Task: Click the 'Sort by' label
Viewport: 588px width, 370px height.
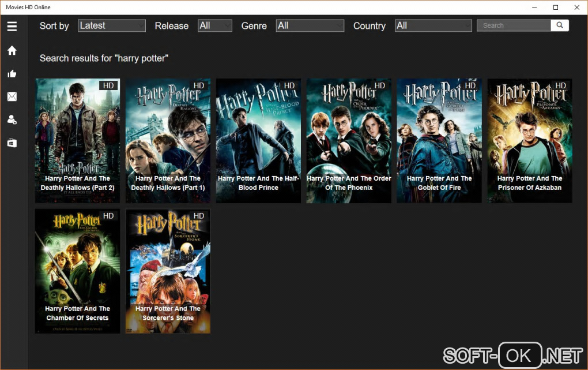Action: 54,26
